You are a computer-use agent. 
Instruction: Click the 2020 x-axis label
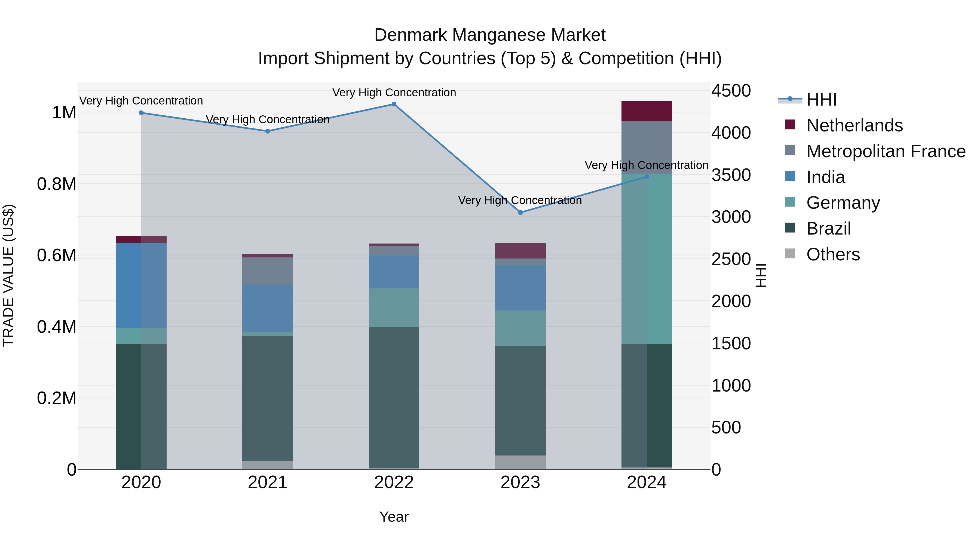(141, 482)
